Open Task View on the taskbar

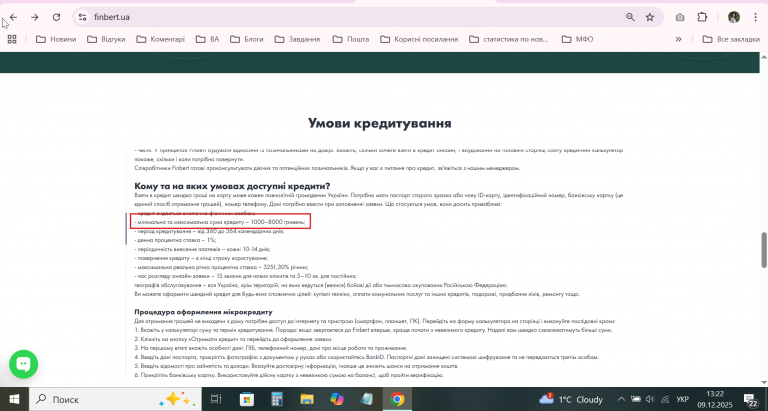click(x=216, y=399)
